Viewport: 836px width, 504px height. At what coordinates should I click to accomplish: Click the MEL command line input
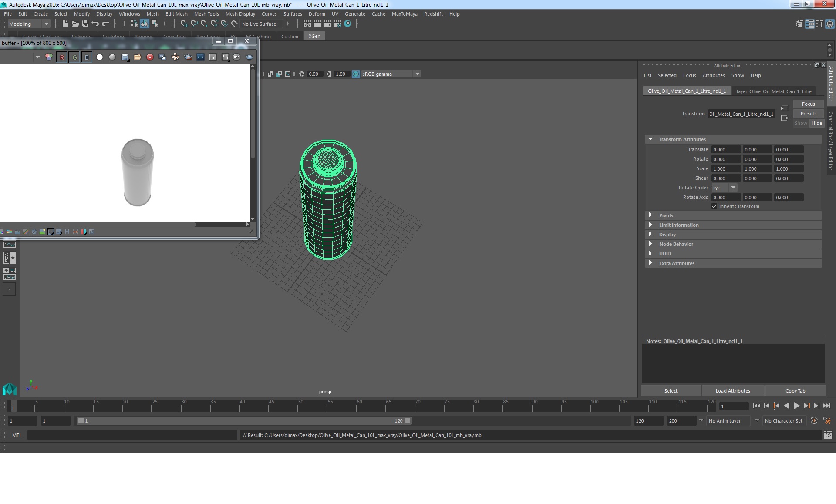click(132, 435)
